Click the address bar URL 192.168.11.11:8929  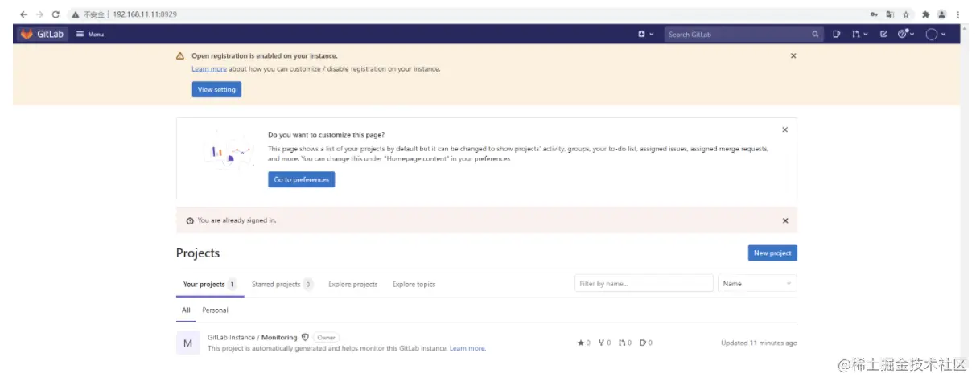(145, 14)
